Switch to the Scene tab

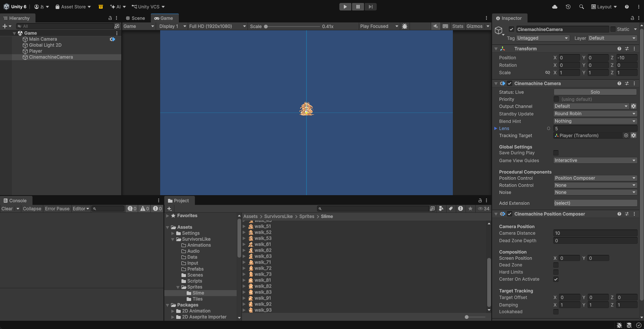click(x=136, y=18)
